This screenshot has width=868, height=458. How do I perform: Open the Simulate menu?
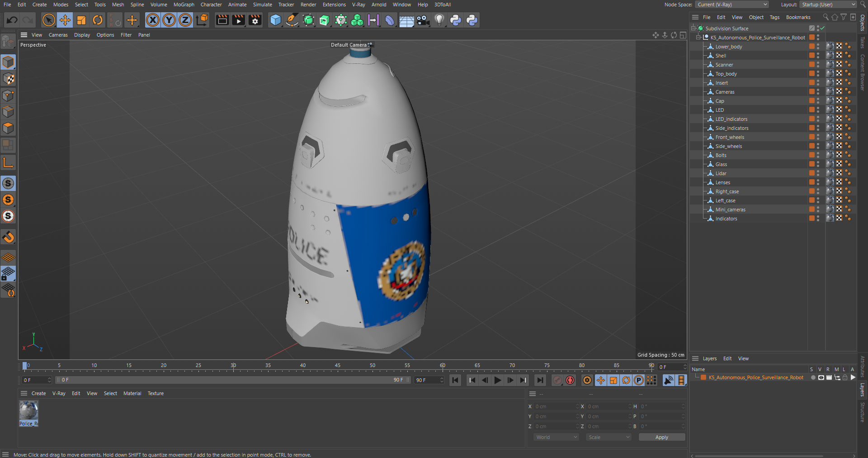262,5
